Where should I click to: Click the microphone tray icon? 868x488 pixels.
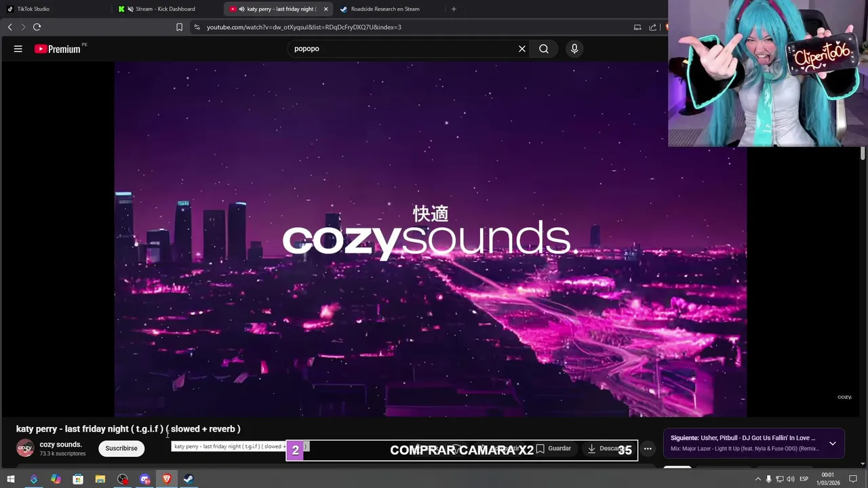click(x=768, y=479)
